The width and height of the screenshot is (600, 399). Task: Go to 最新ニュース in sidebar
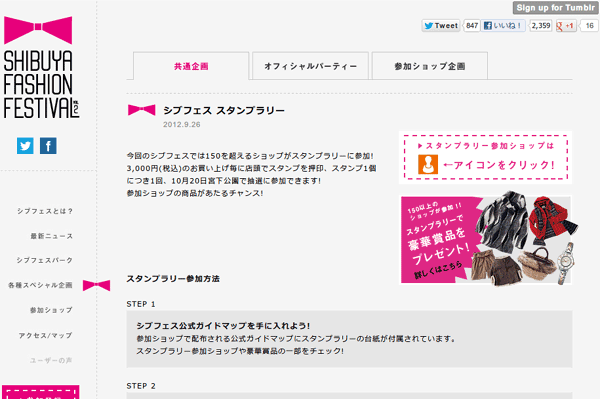pyautogui.click(x=52, y=236)
